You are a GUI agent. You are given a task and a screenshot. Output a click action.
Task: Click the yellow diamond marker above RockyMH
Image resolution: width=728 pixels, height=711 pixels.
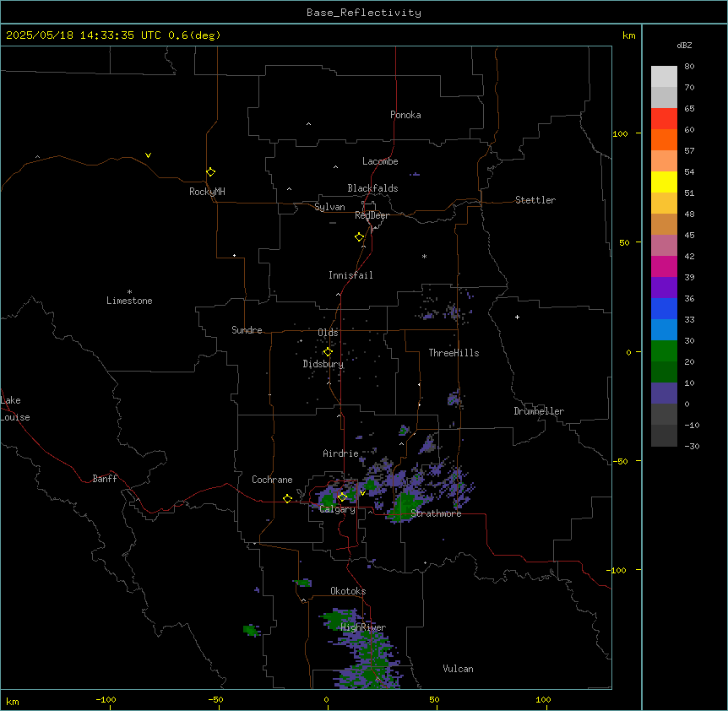tap(210, 171)
